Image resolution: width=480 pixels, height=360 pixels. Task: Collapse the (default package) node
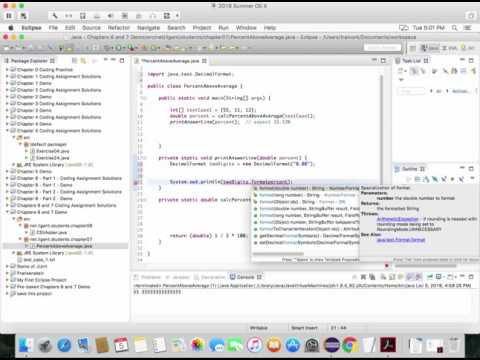point(20,144)
